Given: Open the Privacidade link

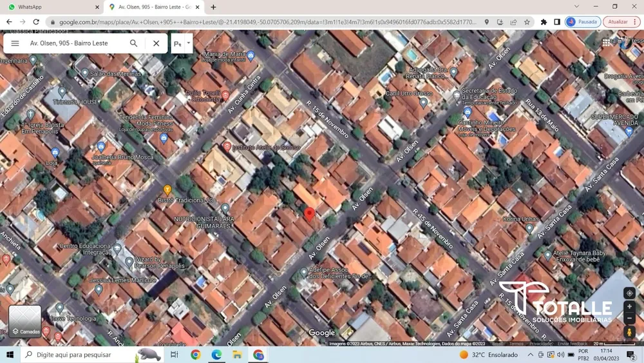Looking at the screenshot, I should tap(540, 344).
